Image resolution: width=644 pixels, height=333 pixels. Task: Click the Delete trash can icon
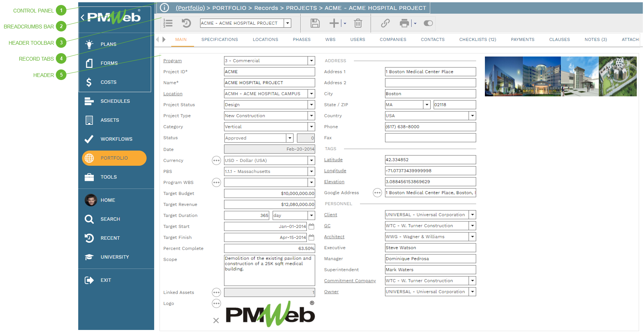(358, 23)
